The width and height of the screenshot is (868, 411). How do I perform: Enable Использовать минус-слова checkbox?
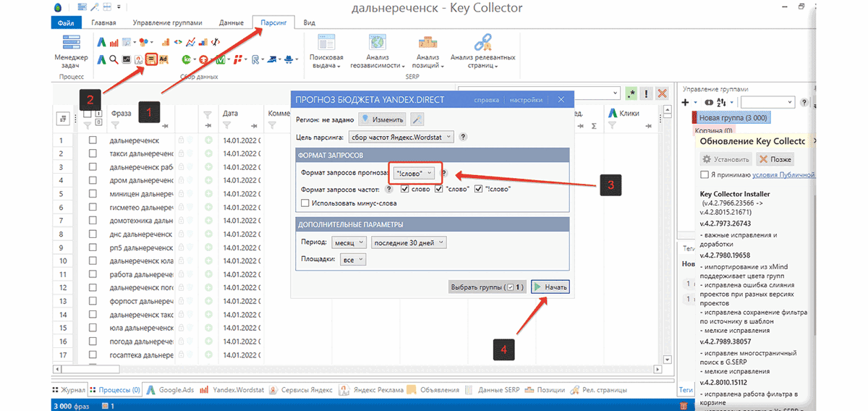coord(306,203)
